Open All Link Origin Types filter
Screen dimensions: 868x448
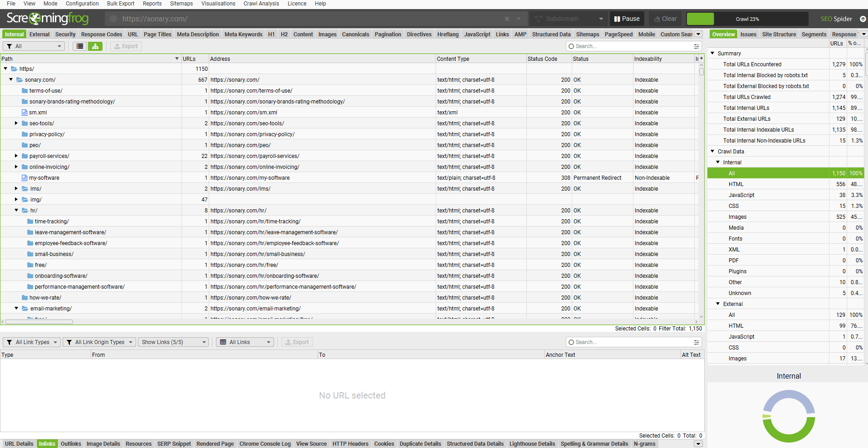99,342
